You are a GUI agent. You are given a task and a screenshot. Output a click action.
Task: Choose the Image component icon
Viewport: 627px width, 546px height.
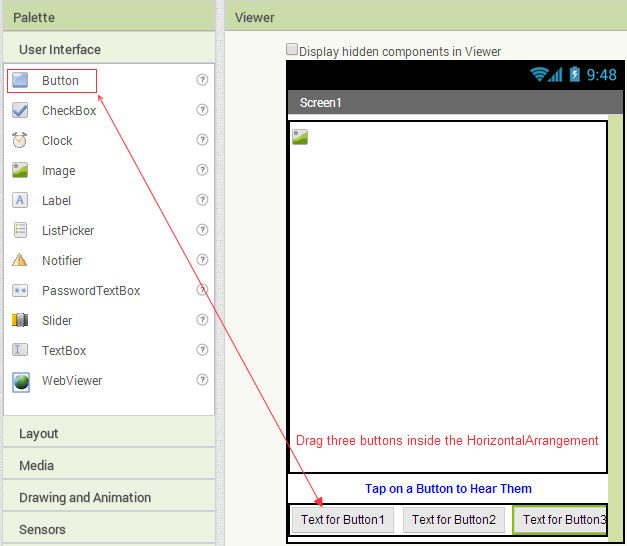point(20,171)
